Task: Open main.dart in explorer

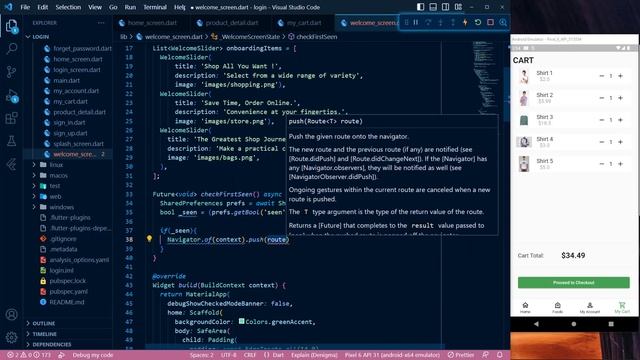Action: (66, 80)
